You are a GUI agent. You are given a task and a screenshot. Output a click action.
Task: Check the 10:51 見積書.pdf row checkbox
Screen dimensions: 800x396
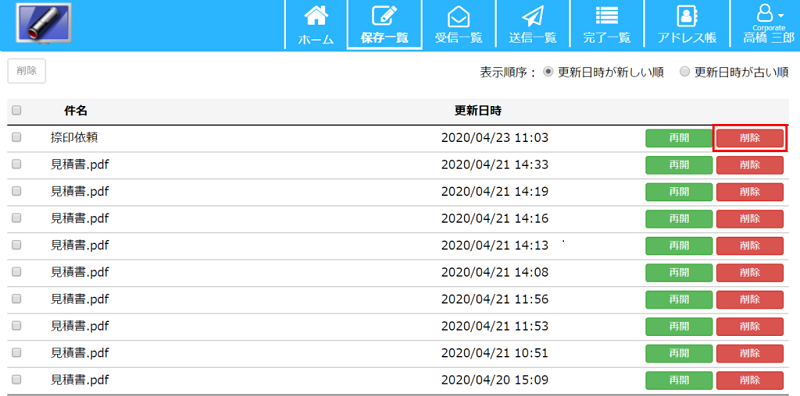[x=16, y=353]
